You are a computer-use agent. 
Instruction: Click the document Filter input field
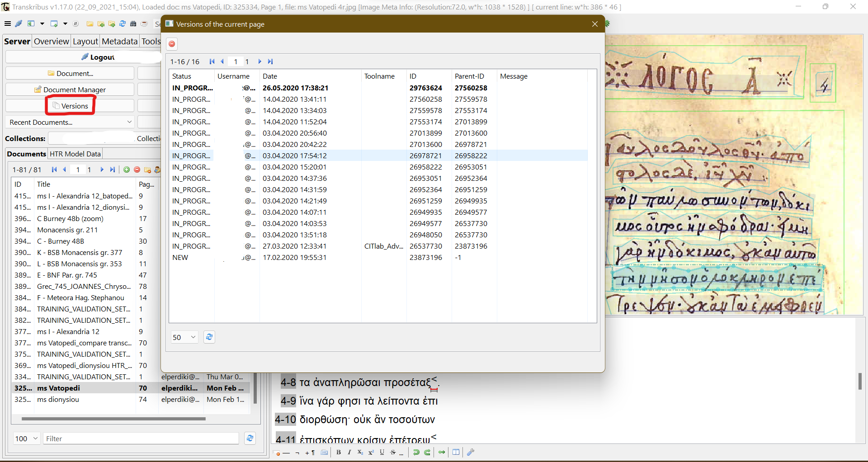point(141,438)
